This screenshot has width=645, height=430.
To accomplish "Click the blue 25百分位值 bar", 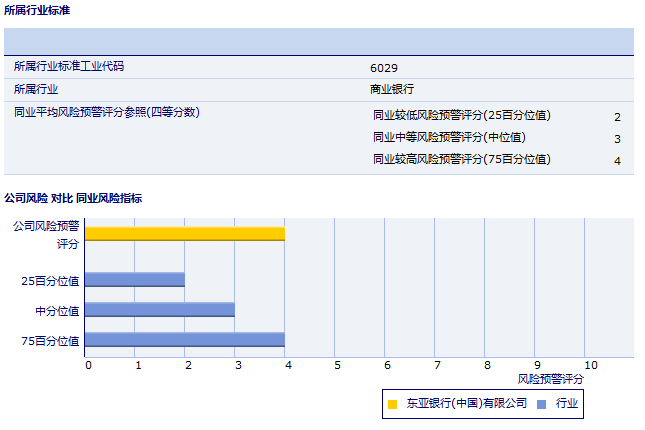I will tap(135, 280).
